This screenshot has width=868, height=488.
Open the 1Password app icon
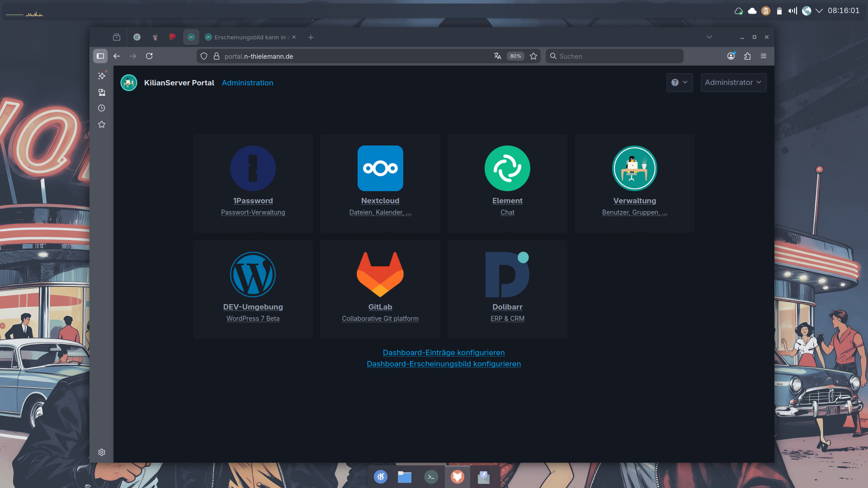pyautogui.click(x=253, y=168)
